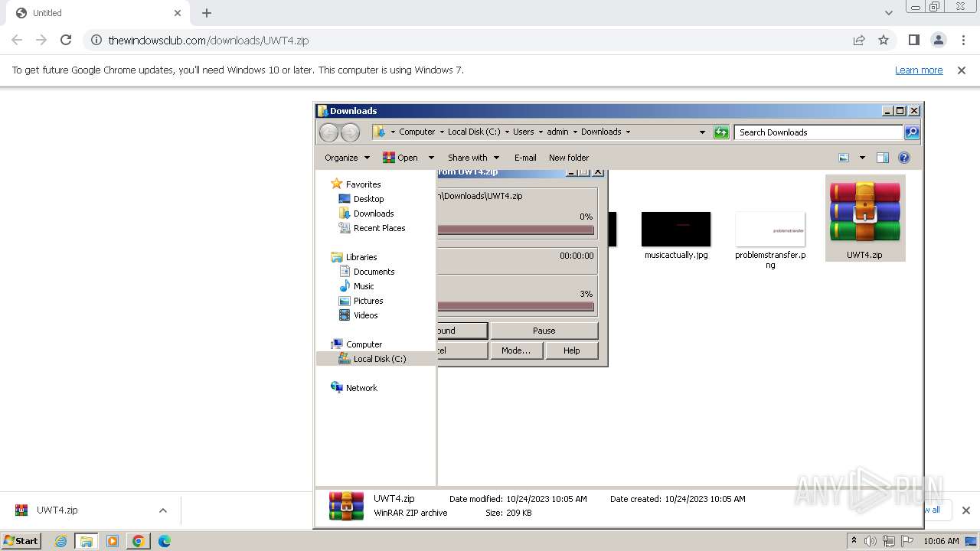Click the Mode... button in WinRAR dialog
Screen dimensions: 980x551
[x=516, y=350]
